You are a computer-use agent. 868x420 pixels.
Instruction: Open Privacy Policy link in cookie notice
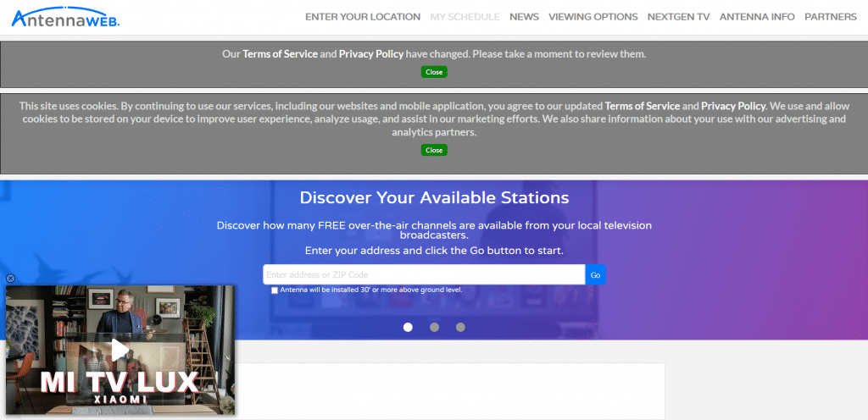pyautogui.click(x=733, y=106)
